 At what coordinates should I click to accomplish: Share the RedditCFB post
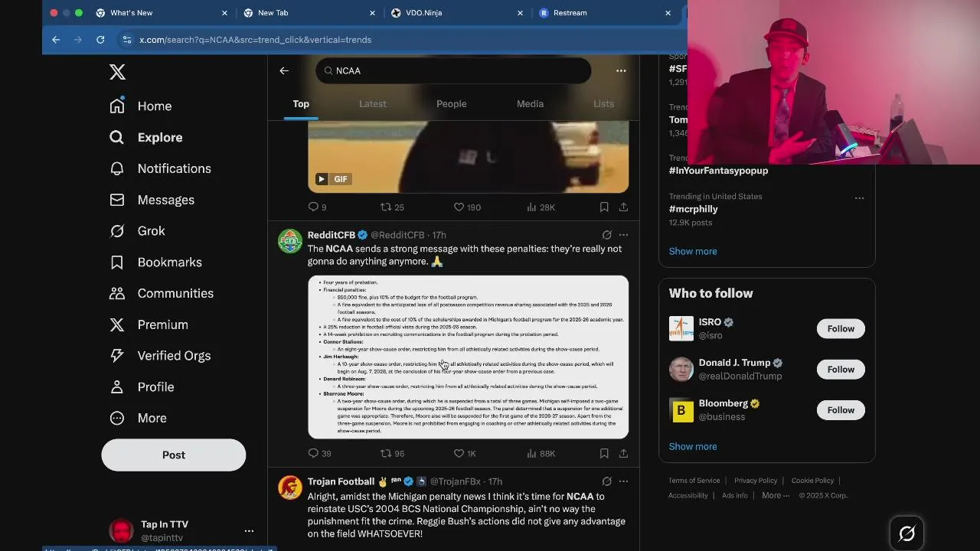623,454
